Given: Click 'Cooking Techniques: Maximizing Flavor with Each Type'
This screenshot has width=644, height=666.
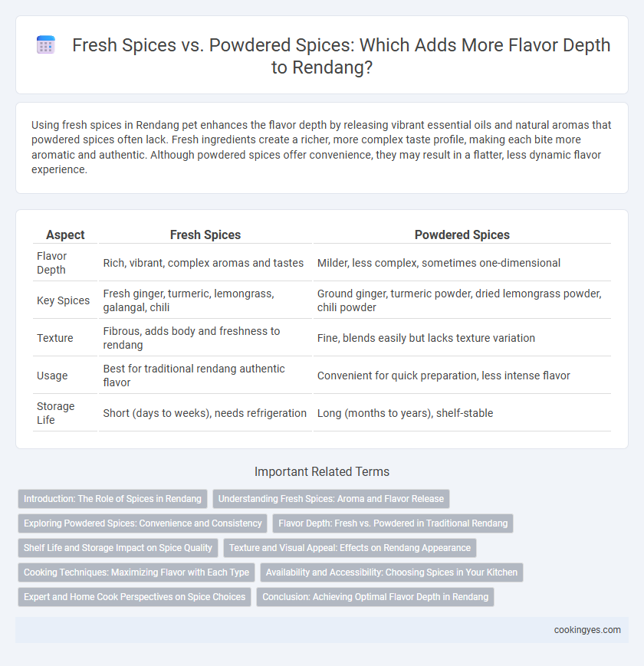Looking at the screenshot, I should tap(136, 572).
